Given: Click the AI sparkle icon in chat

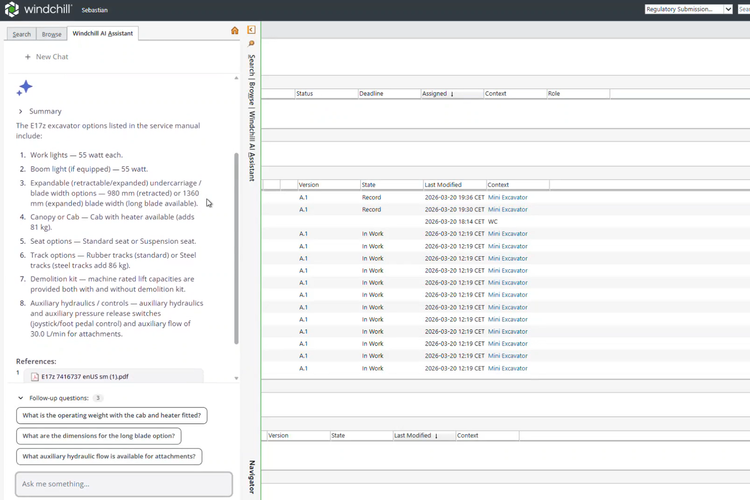Looking at the screenshot, I should pos(24,88).
